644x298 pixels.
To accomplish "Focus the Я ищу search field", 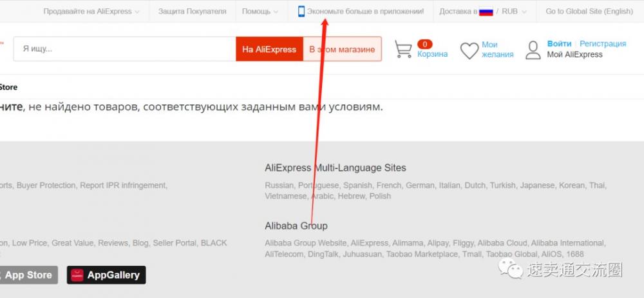I will tap(125, 49).
